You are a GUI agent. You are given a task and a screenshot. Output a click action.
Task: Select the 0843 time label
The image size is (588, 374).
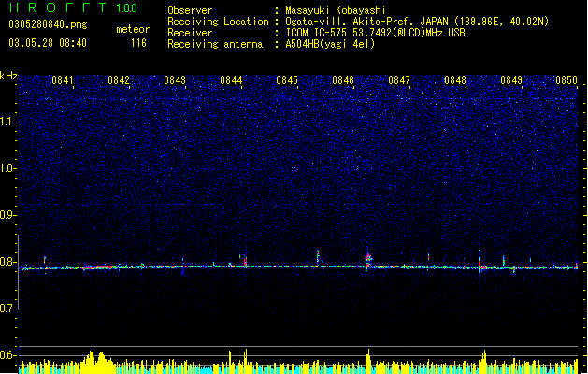[175, 80]
